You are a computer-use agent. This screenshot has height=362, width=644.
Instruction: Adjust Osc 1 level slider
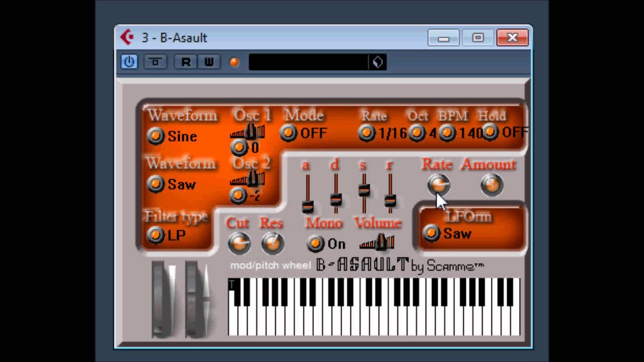[248, 132]
